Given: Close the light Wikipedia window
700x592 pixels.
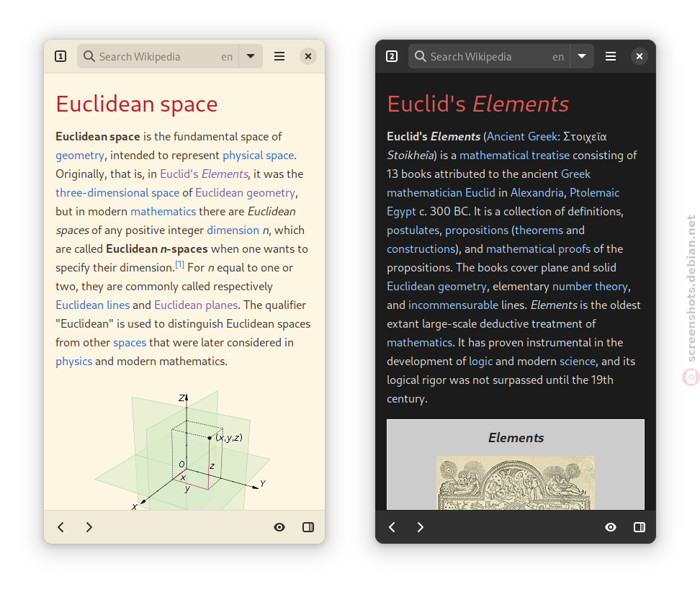Looking at the screenshot, I should [x=308, y=56].
